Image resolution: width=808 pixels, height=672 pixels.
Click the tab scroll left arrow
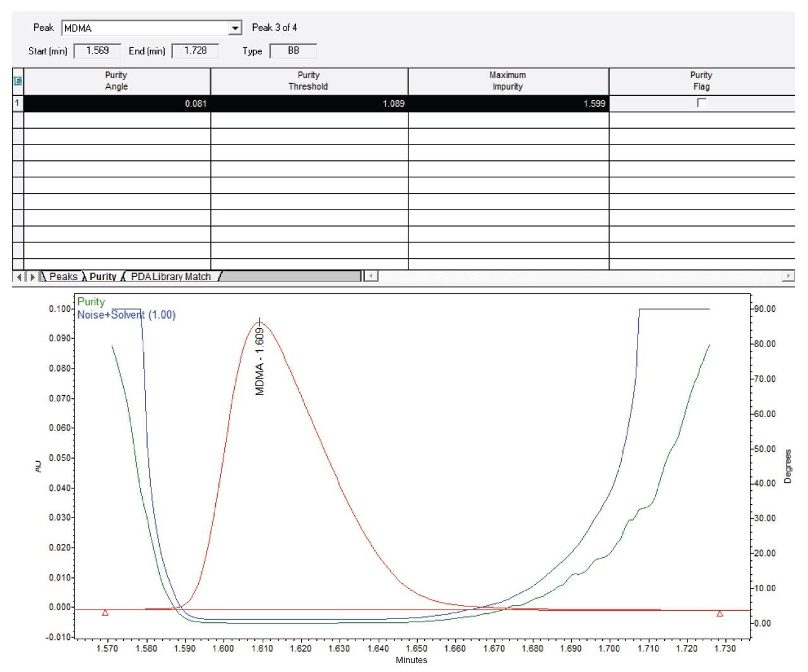[20, 276]
